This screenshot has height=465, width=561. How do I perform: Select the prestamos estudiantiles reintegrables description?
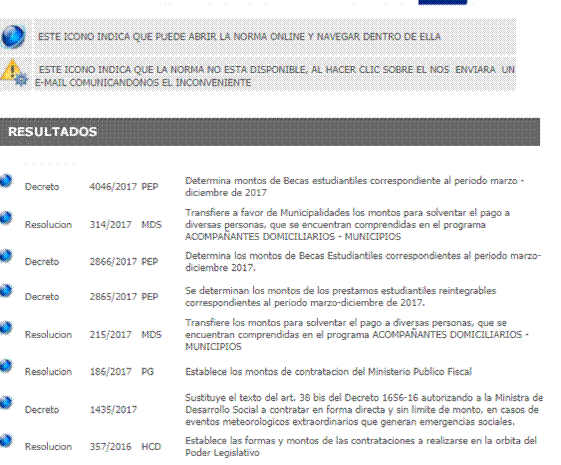340,297
